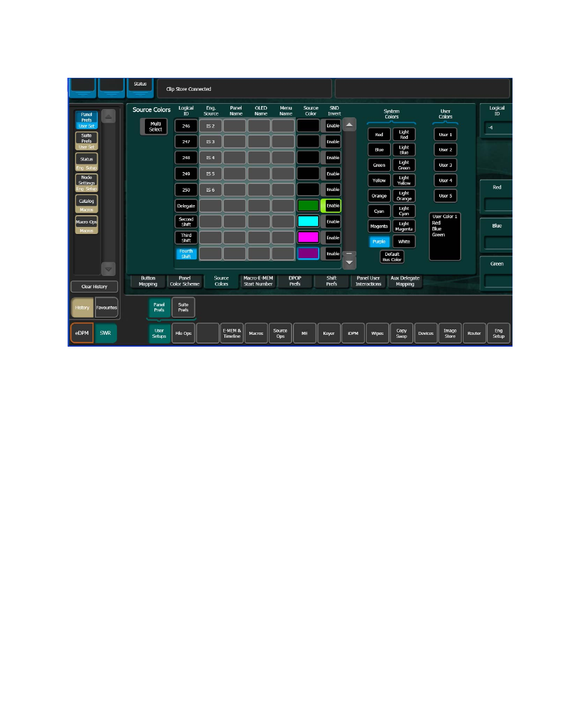Select User 1 color

[445, 134]
